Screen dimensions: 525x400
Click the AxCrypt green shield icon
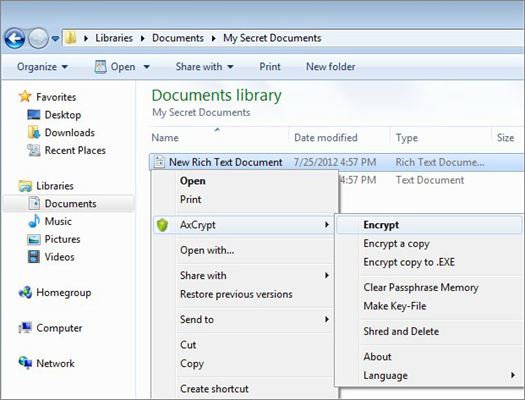pyautogui.click(x=162, y=225)
